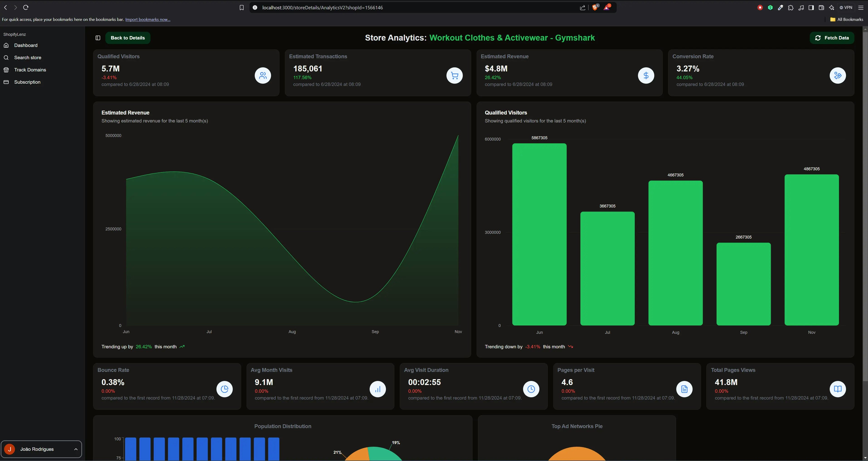Click the eyedropper extension icon
This screenshot has height=461, width=868.
[x=780, y=7]
